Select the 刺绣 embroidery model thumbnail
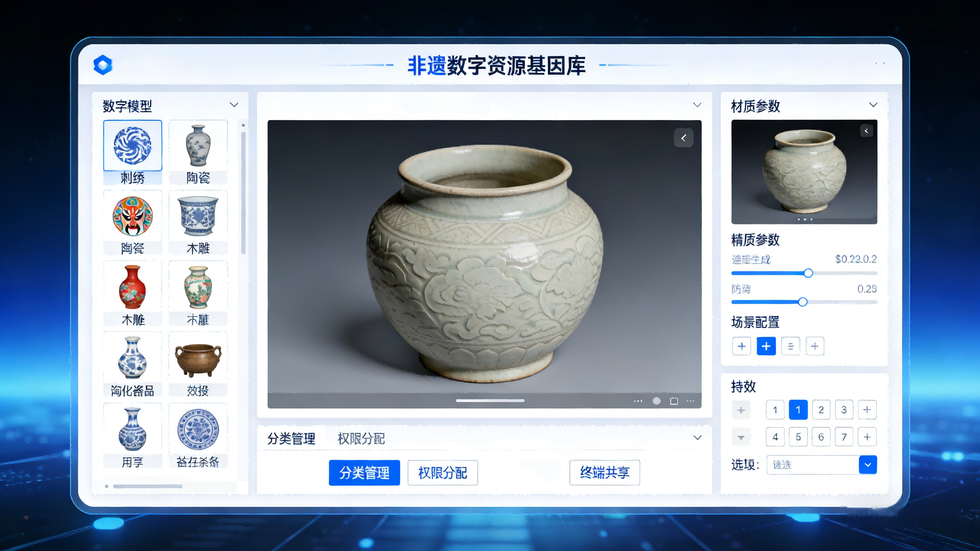 132,145
